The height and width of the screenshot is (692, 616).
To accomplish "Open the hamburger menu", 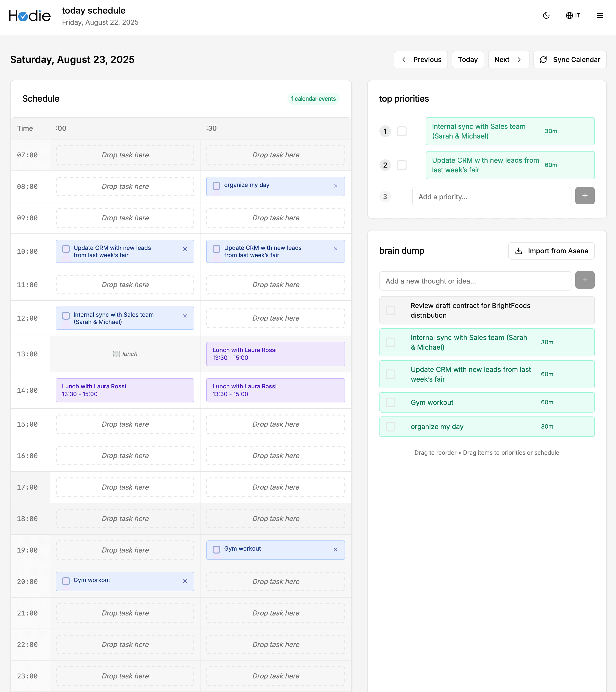I will (600, 15).
